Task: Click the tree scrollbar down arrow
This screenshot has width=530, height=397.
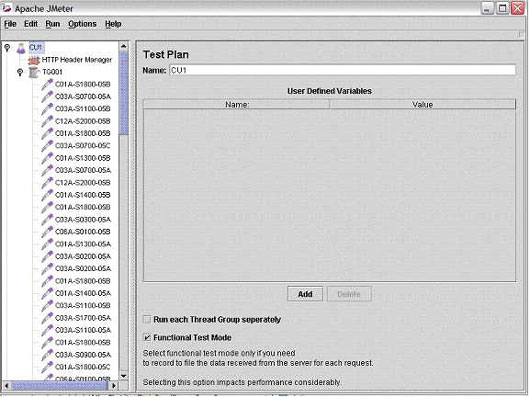Action: pos(124,376)
